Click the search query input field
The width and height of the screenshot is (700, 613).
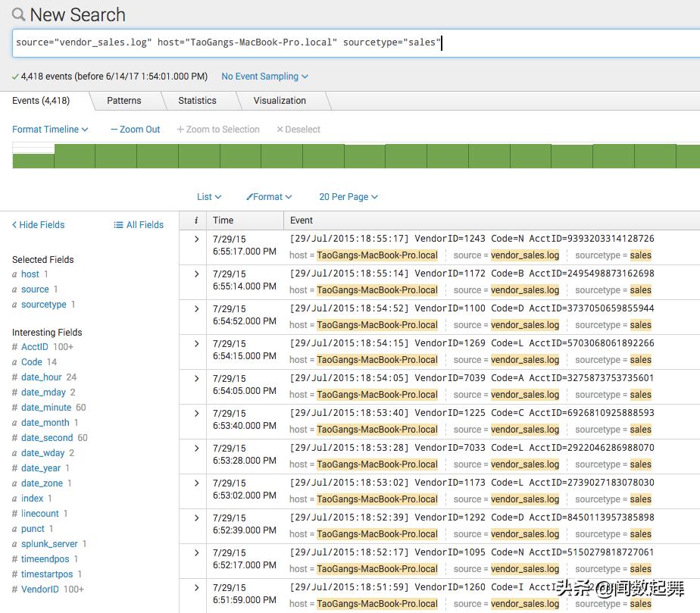coord(356,43)
